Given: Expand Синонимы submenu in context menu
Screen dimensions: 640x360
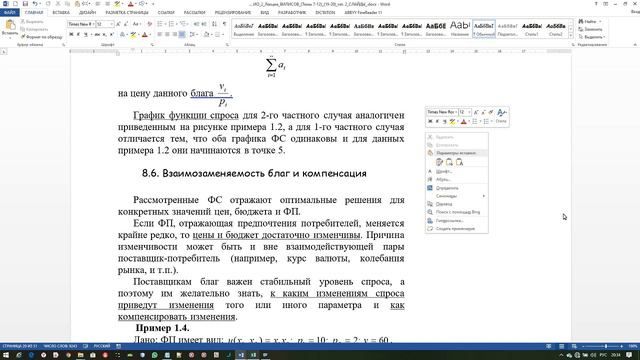Looking at the screenshot, I should 456,196.
